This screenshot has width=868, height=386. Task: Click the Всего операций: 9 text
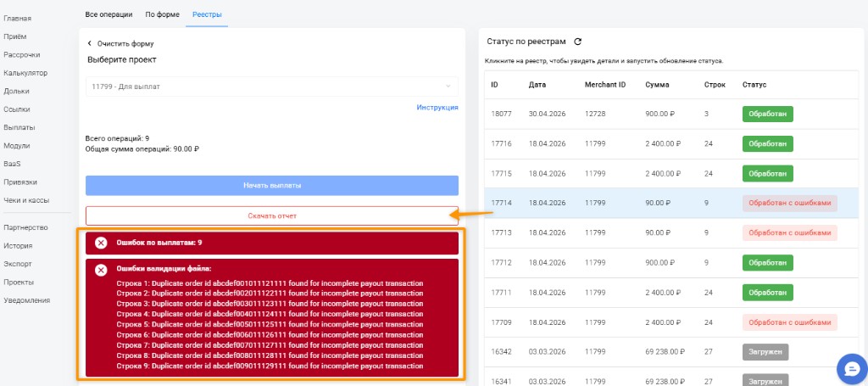(117, 138)
